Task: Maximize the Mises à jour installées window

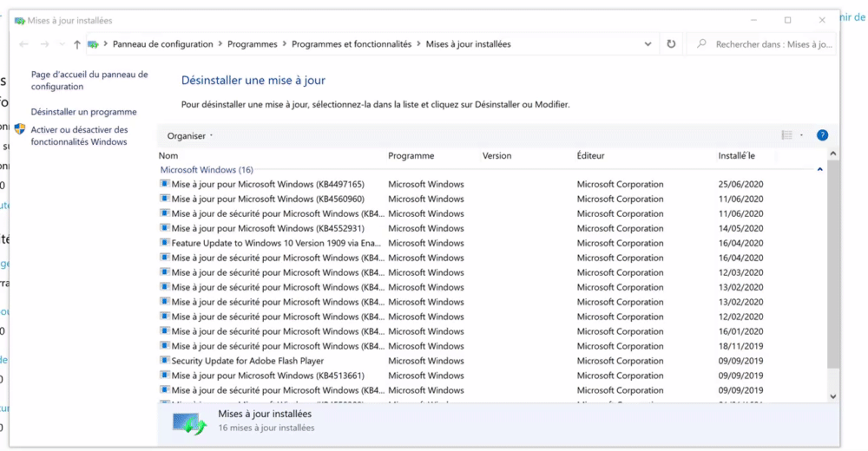Action: tap(788, 21)
